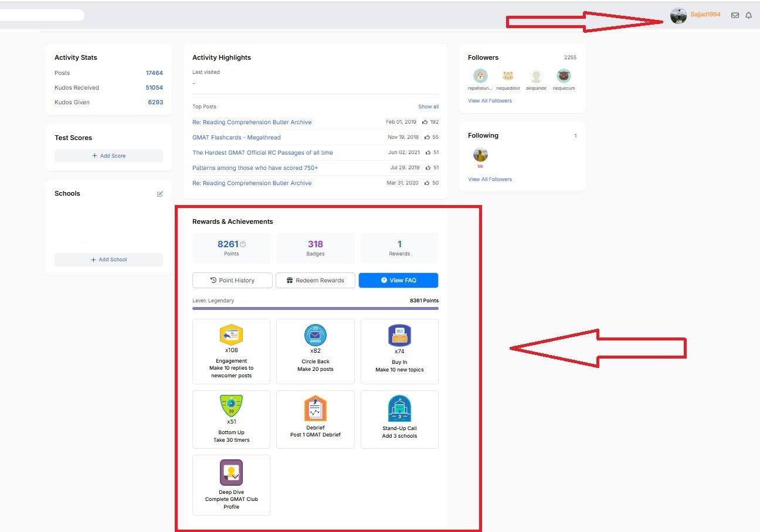The height and width of the screenshot is (532, 760).
Task: Click the Buy In badge icon
Action: point(399,336)
